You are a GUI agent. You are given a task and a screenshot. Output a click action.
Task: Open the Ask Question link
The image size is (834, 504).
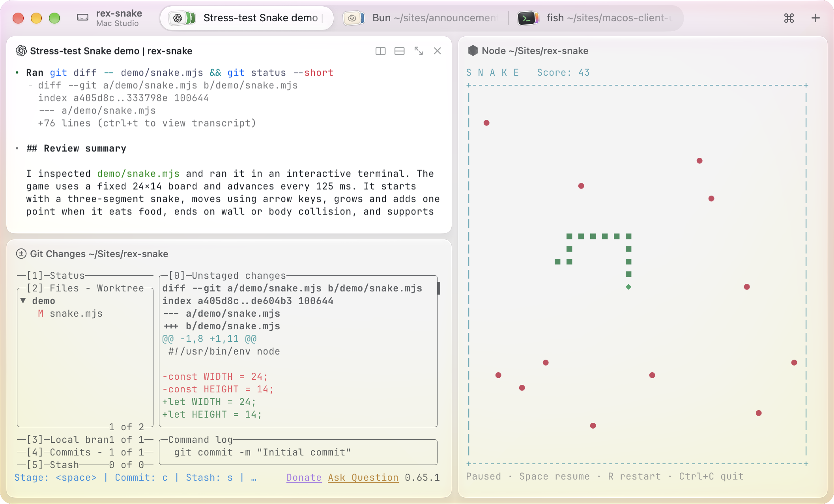pos(363,478)
